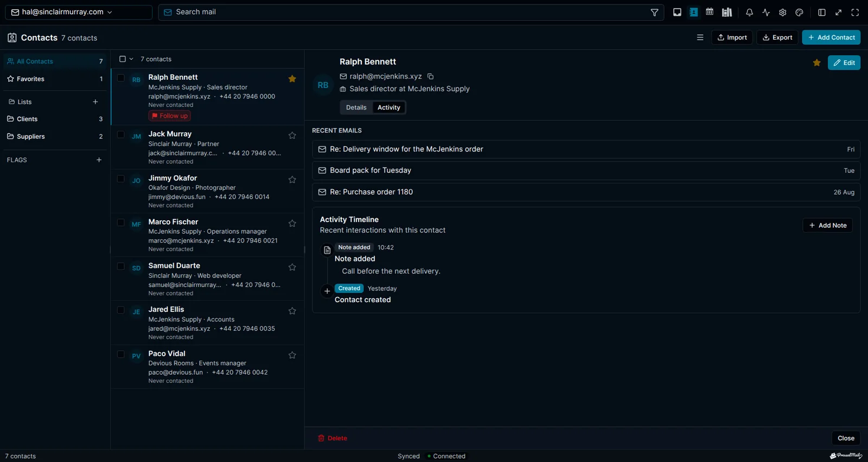Close the contact detail panel
Screen dimensions: 868x462
point(846,438)
